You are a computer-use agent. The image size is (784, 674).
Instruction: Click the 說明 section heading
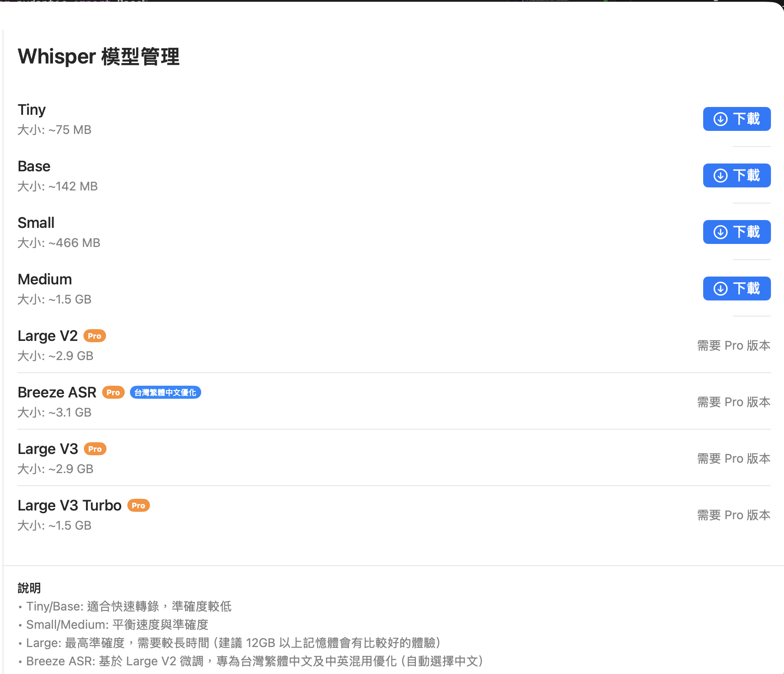(x=29, y=588)
